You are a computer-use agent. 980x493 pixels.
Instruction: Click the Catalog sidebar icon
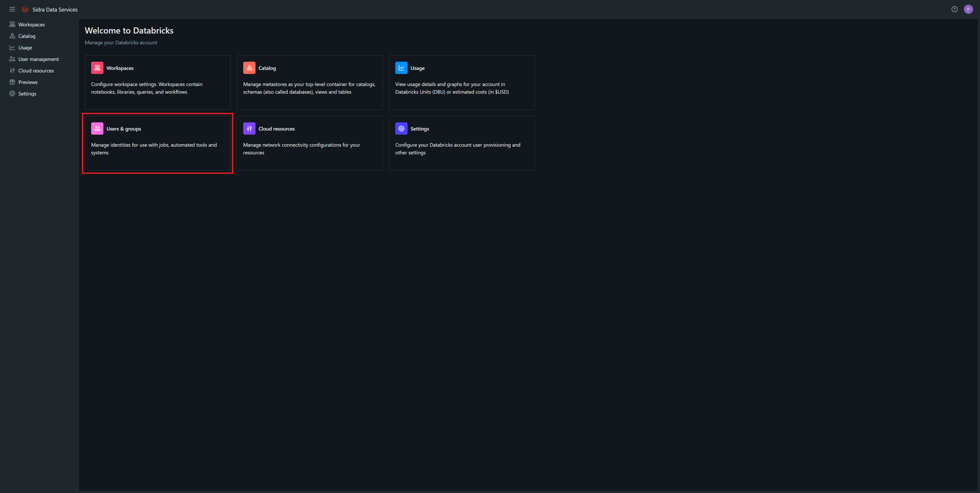coord(12,36)
